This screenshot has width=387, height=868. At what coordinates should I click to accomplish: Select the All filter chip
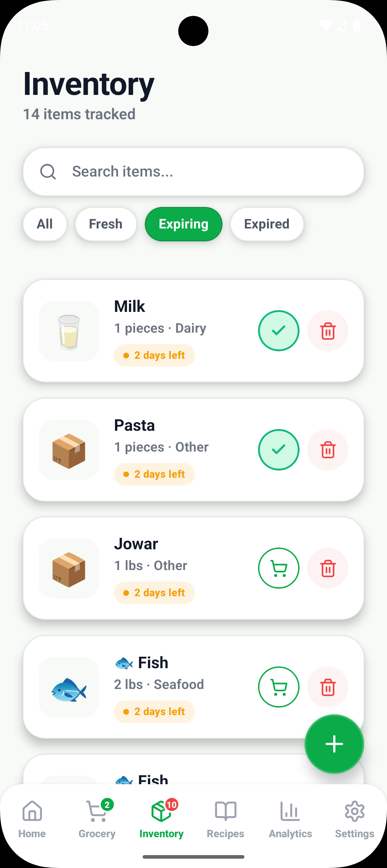(45, 224)
